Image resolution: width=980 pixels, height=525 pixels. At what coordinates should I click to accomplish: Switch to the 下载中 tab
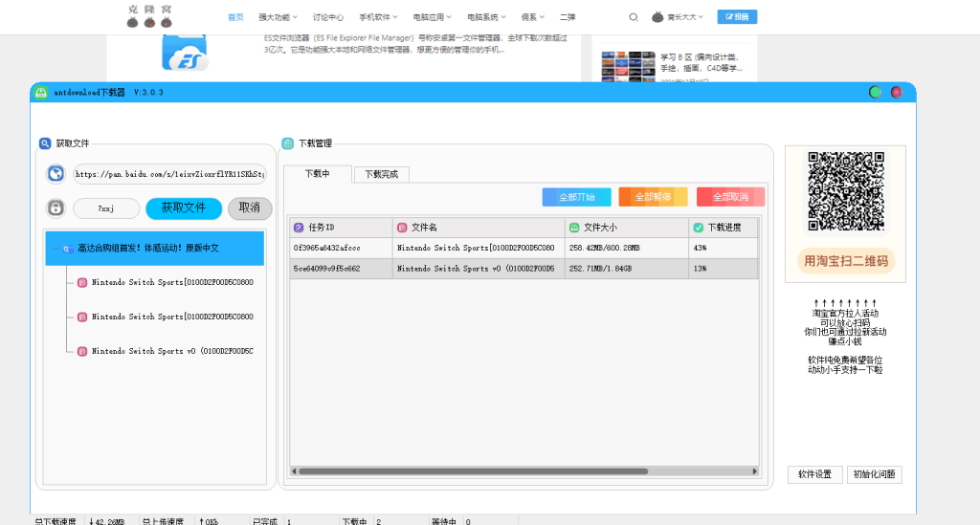pos(318,174)
